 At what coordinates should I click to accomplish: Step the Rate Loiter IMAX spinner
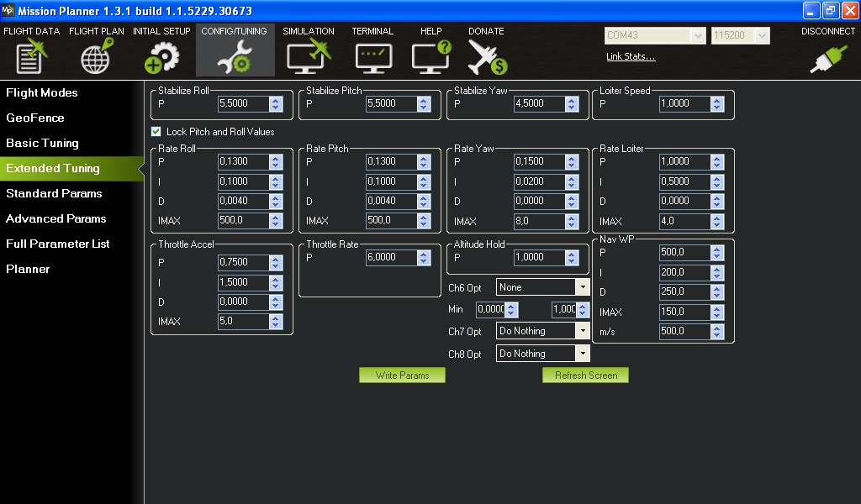pyautogui.click(x=716, y=221)
